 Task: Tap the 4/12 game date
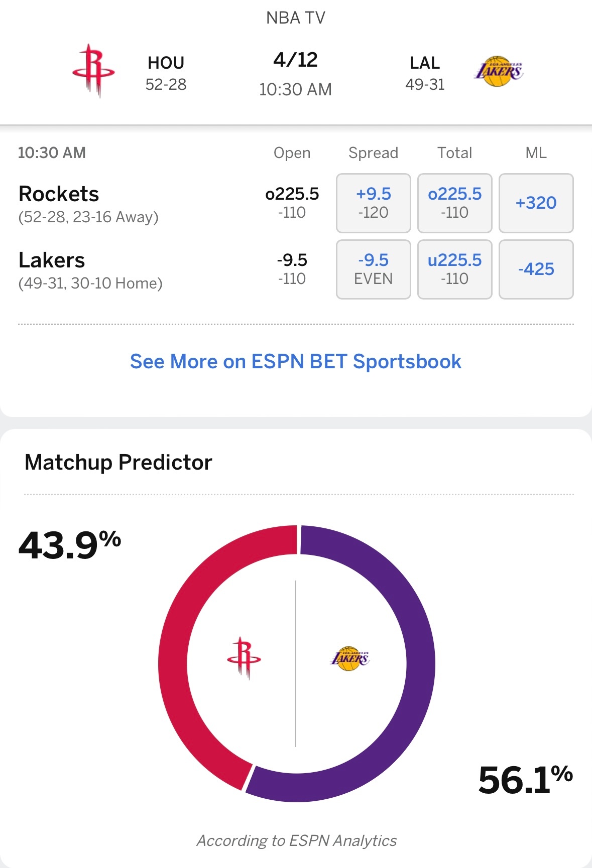(x=296, y=60)
